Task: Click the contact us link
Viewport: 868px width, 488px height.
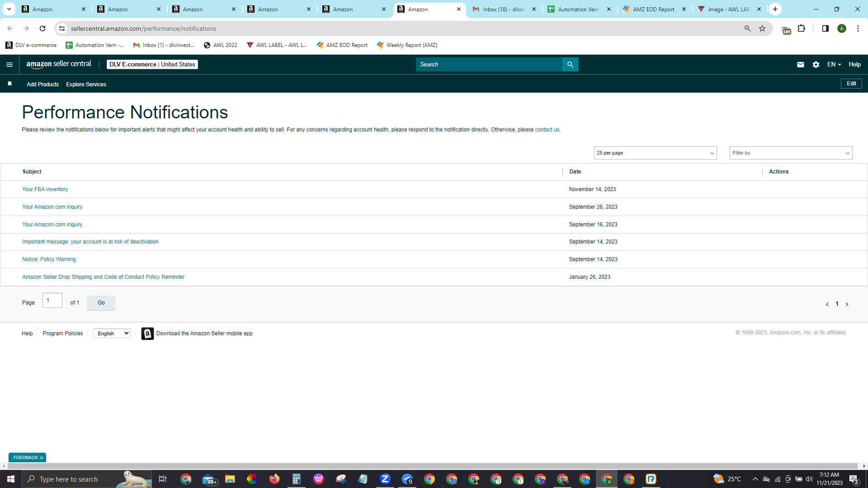Action: [x=547, y=130]
